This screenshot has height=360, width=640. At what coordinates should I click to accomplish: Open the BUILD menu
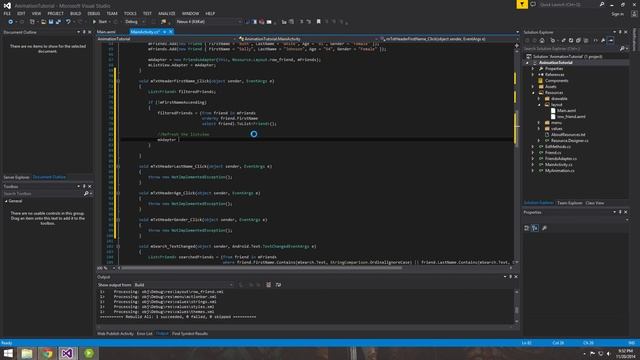(x=76, y=13)
